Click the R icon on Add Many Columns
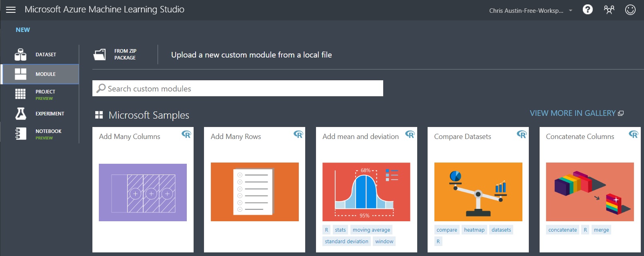 (186, 134)
